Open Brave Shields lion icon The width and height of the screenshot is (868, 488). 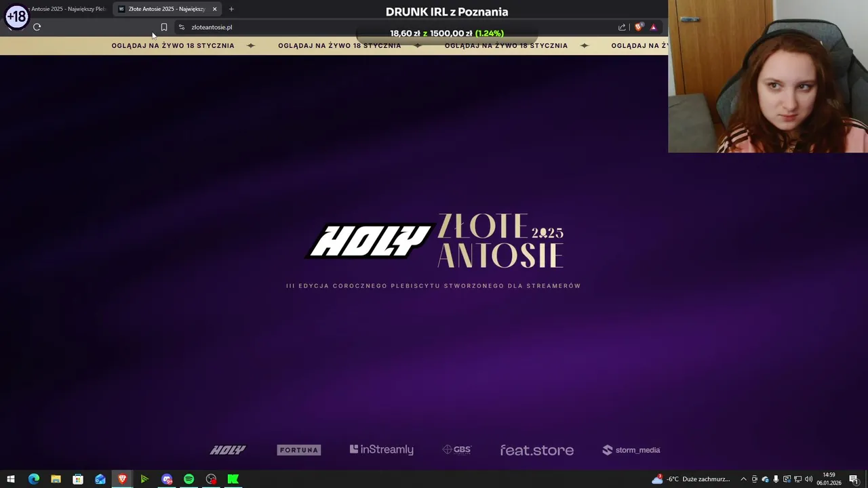638,27
